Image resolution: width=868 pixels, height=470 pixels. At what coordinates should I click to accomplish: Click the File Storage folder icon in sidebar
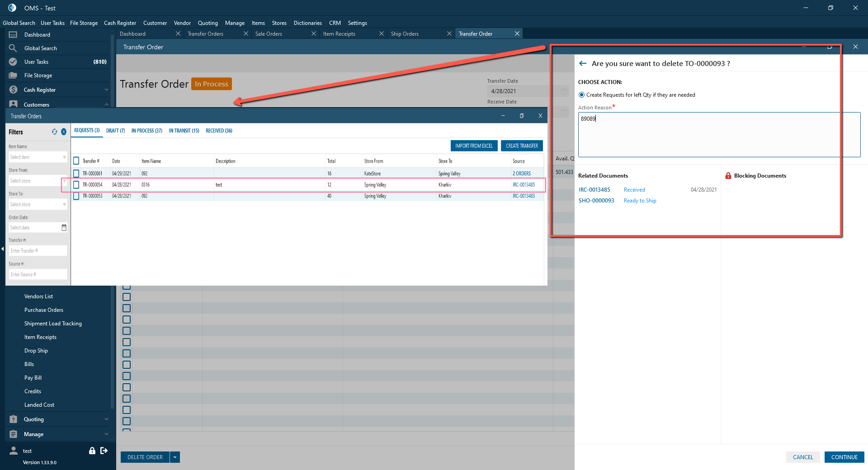(x=13, y=75)
